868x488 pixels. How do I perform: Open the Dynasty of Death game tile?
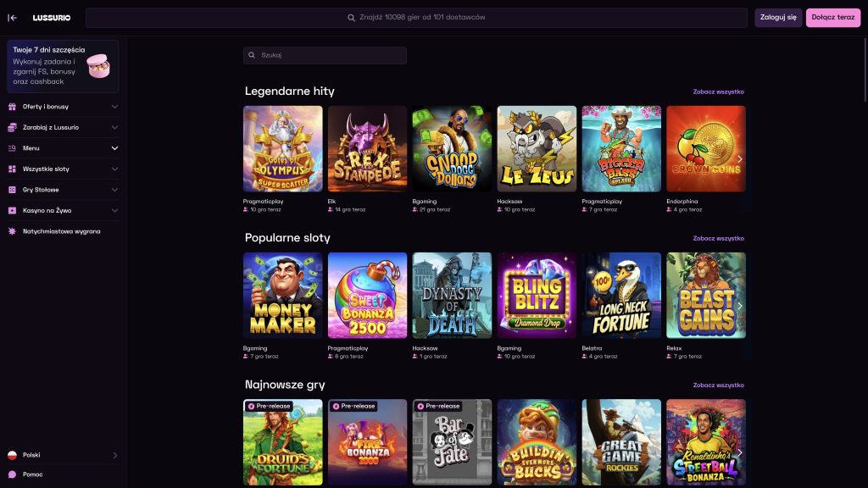[x=453, y=296]
